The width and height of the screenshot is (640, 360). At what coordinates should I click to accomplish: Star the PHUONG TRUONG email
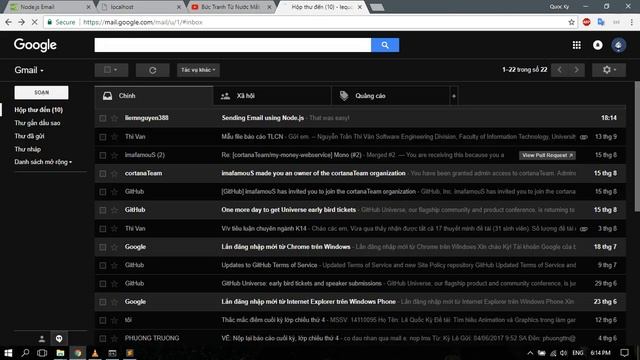114,338
